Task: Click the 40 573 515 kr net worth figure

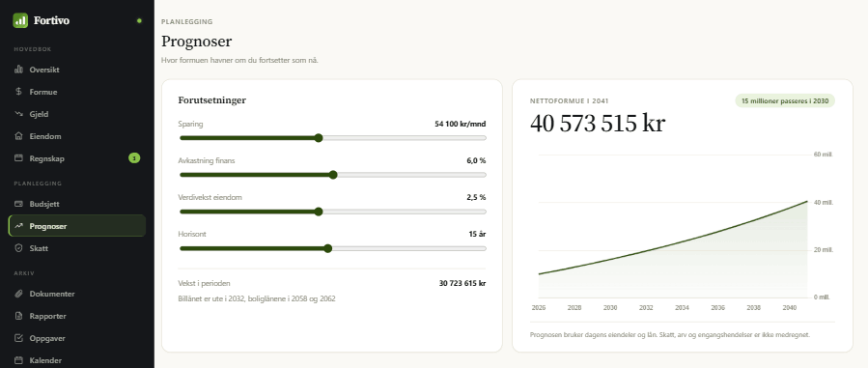Action: (598, 124)
